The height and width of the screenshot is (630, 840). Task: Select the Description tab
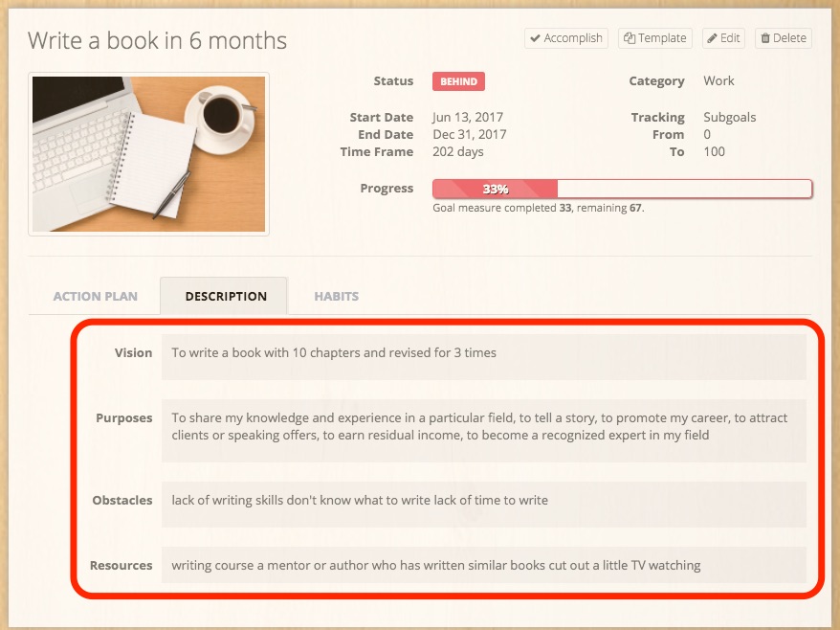[x=226, y=296]
